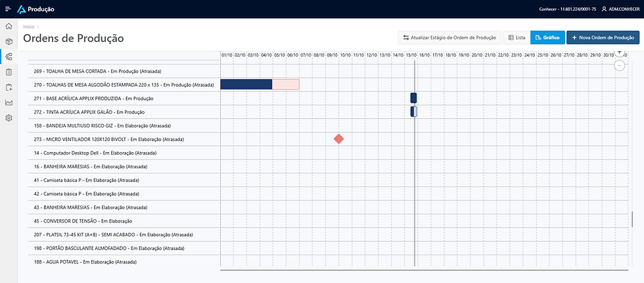Open the box/products sidebar icon
The image size is (644, 283).
[9, 41]
